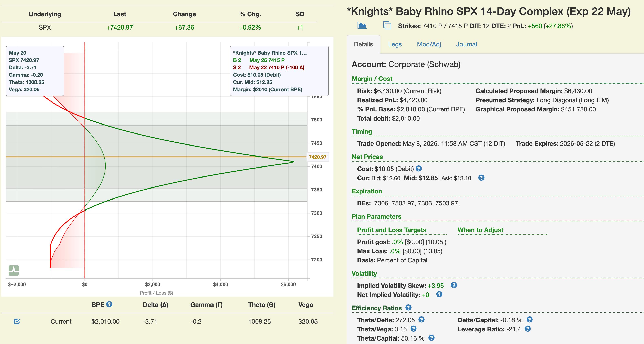Open help icon beside Cost $10.05 Debit
The height and width of the screenshot is (344, 644).
coord(419,169)
